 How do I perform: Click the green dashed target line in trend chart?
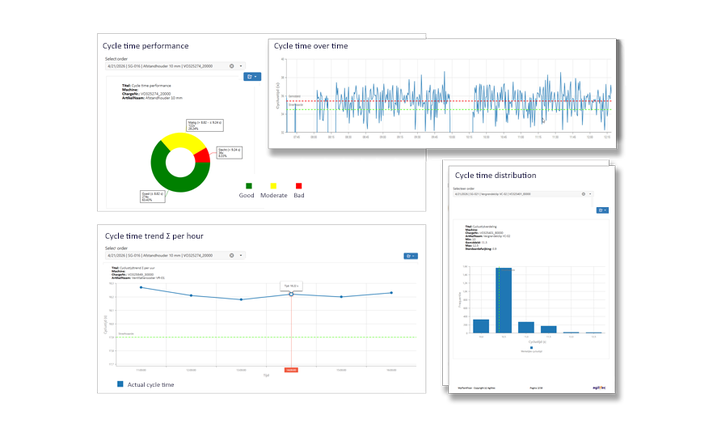[x=266, y=337]
